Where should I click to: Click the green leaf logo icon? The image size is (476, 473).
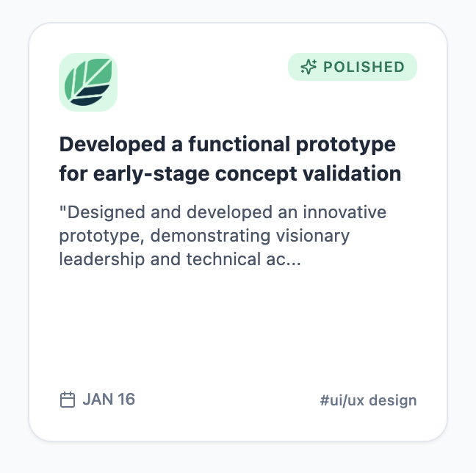coord(88,82)
